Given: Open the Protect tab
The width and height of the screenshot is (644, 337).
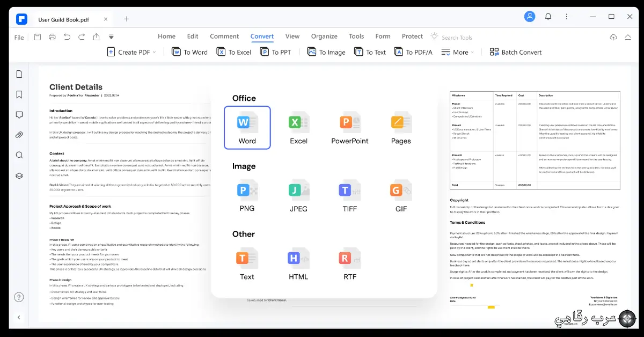Looking at the screenshot, I should pyautogui.click(x=412, y=36).
